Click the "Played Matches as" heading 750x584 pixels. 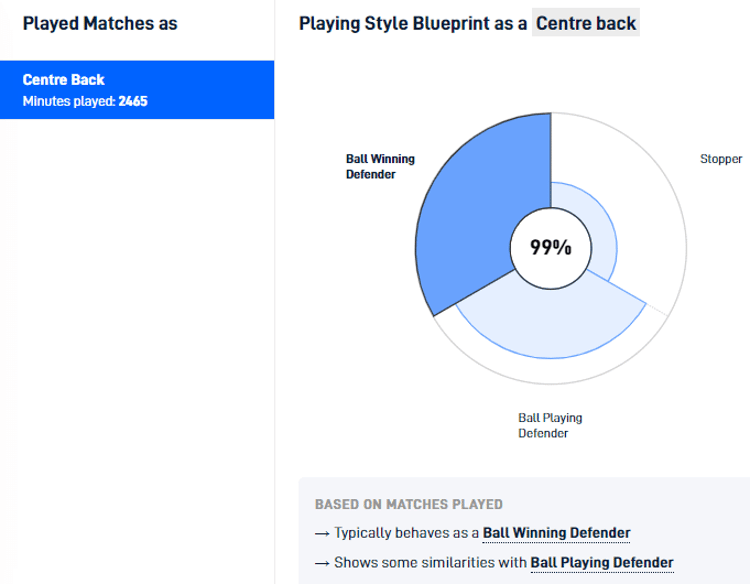(x=100, y=23)
